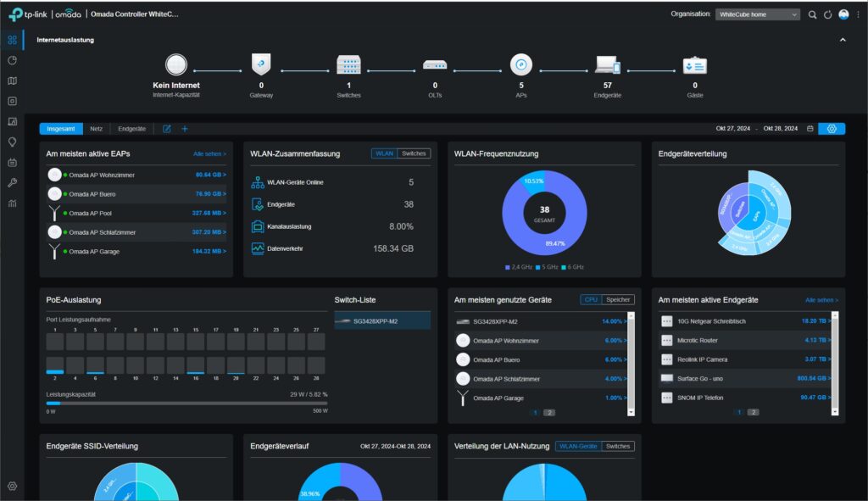Viewport: 868px width, 501px height.
Task: Show Speicher in Am meisten genutzte Geräte
Action: [x=618, y=299]
